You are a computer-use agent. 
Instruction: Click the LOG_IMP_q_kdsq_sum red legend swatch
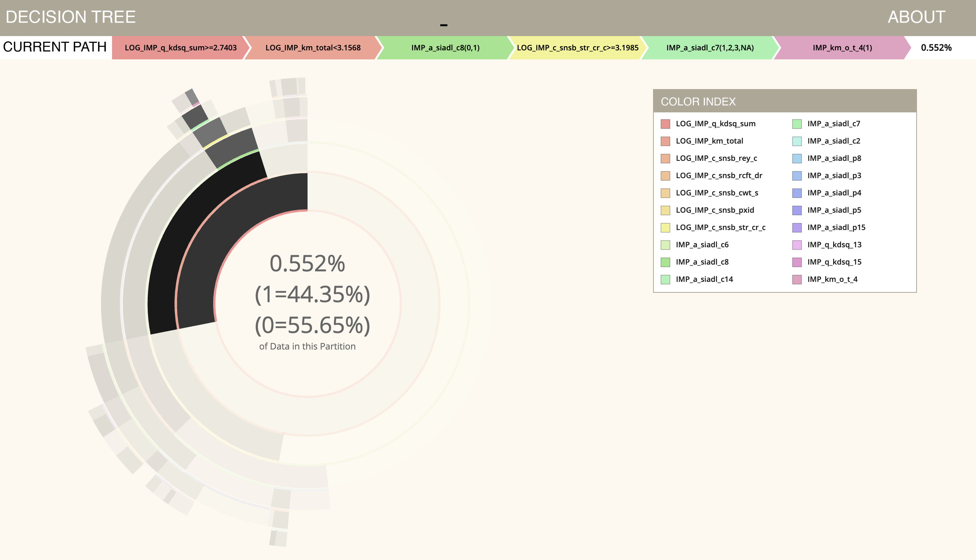665,124
